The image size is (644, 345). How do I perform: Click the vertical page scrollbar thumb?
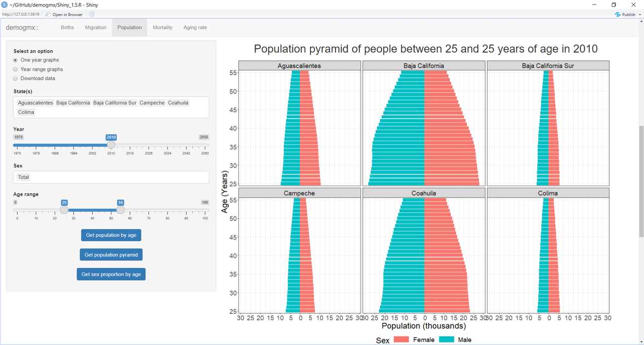pyautogui.click(x=640, y=181)
